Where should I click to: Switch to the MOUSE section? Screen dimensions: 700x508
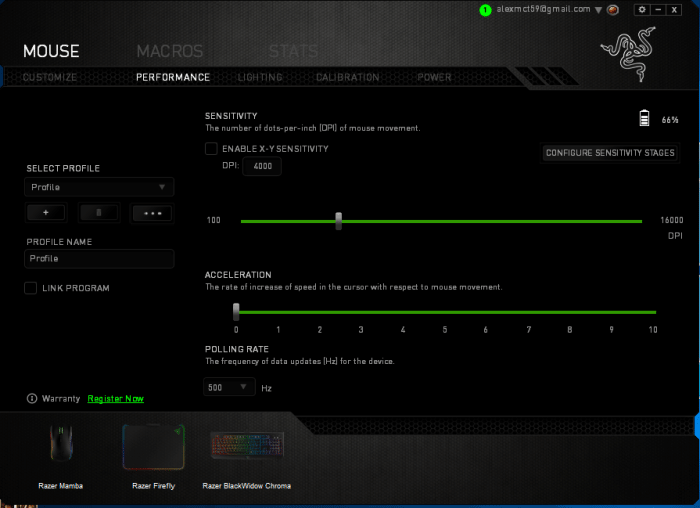[x=51, y=51]
